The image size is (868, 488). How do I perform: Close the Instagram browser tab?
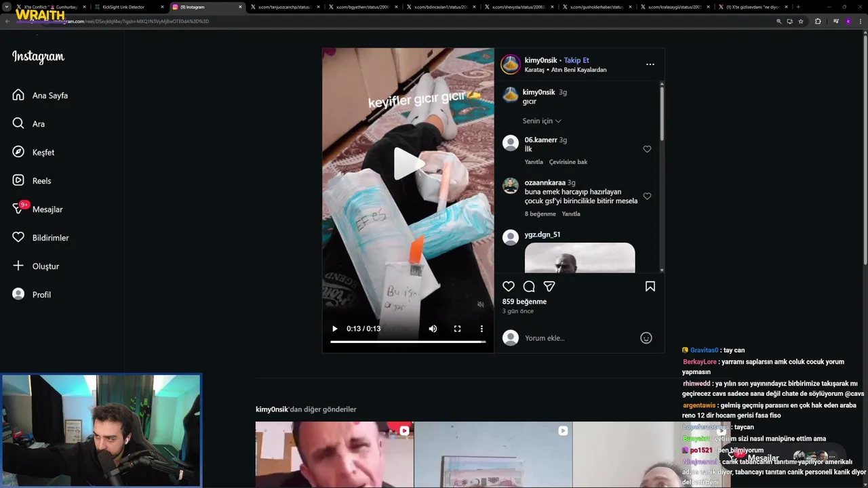click(240, 7)
